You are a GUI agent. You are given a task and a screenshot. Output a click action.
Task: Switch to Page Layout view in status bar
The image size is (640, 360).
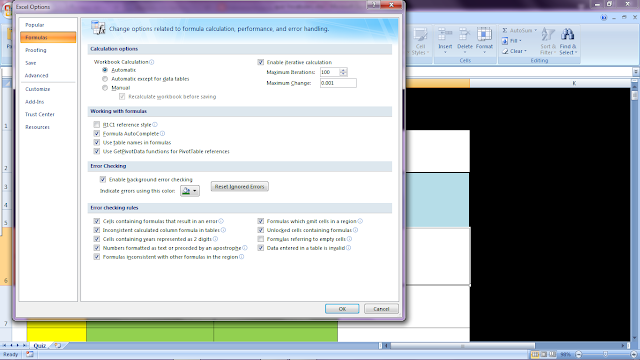pyautogui.click(x=544, y=354)
